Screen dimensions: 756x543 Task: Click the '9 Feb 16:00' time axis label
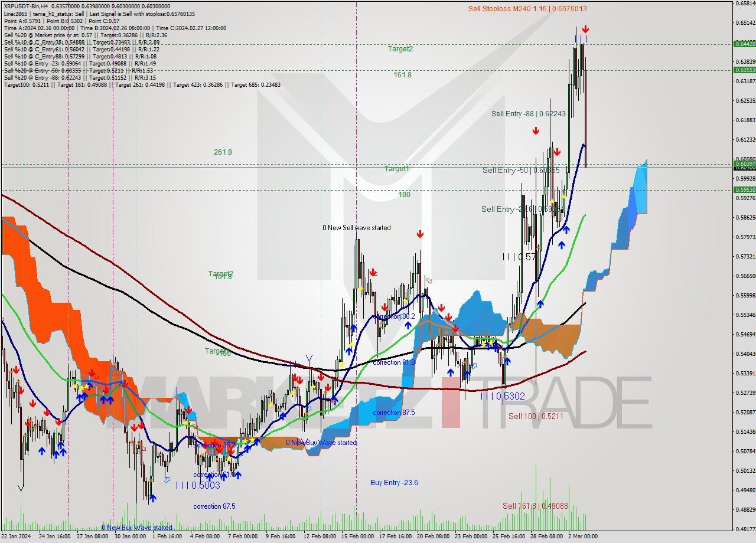coord(281,537)
